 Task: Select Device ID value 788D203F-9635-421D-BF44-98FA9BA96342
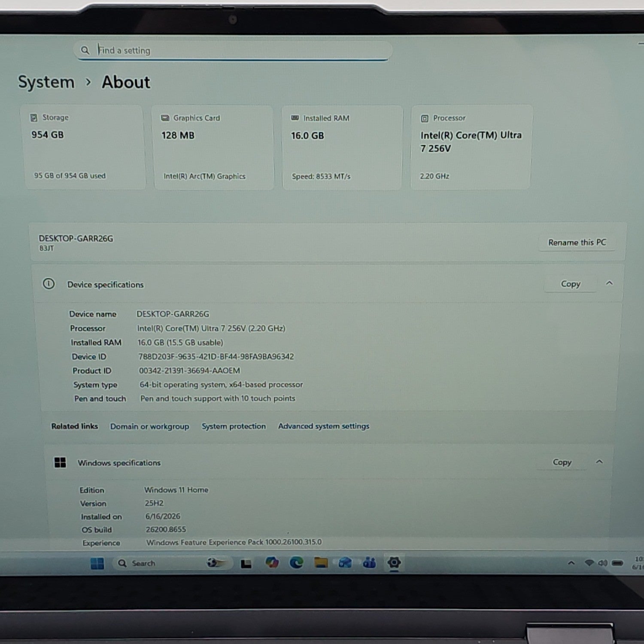(x=216, y=356)
